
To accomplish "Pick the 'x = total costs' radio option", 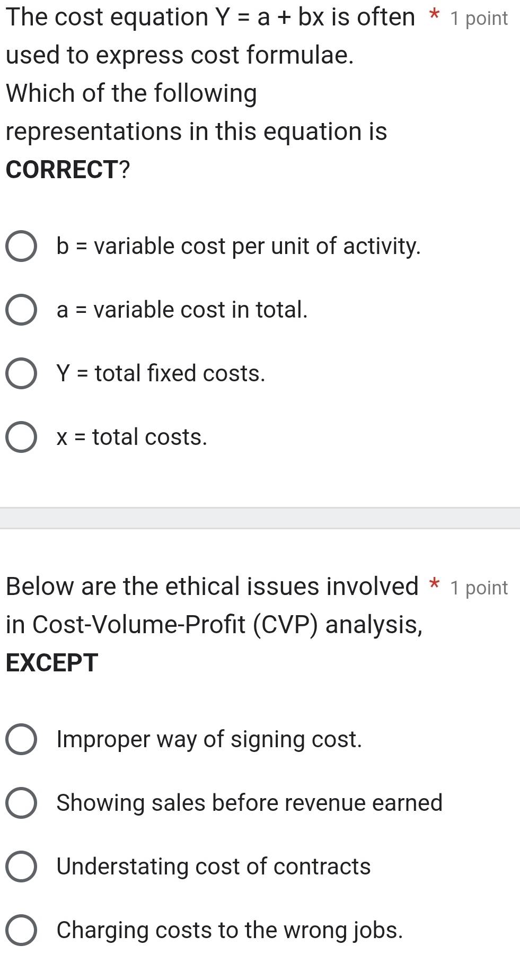I will [21, 437].
